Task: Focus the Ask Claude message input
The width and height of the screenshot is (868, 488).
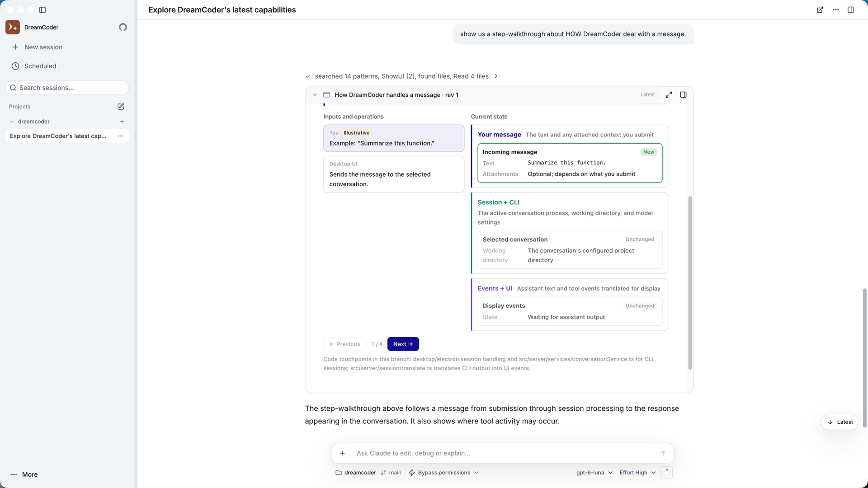Action: [503, 453]
